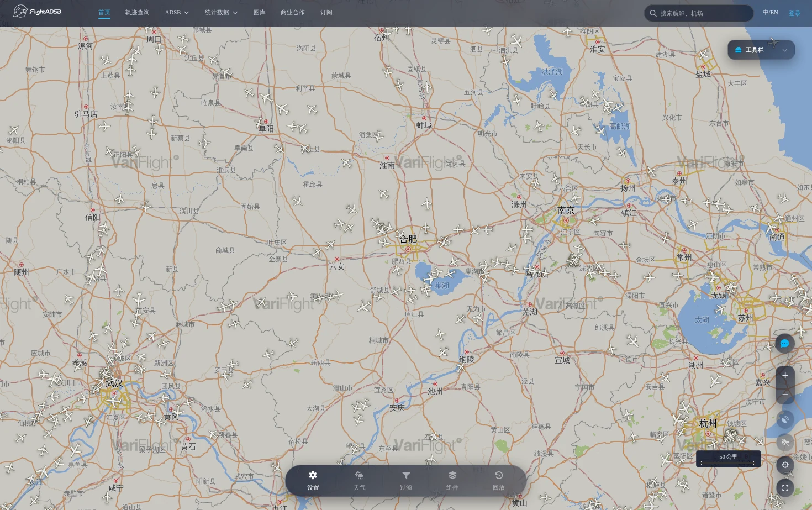
Task: Click the 武汉 city label
Action: [x=114, y=383]
